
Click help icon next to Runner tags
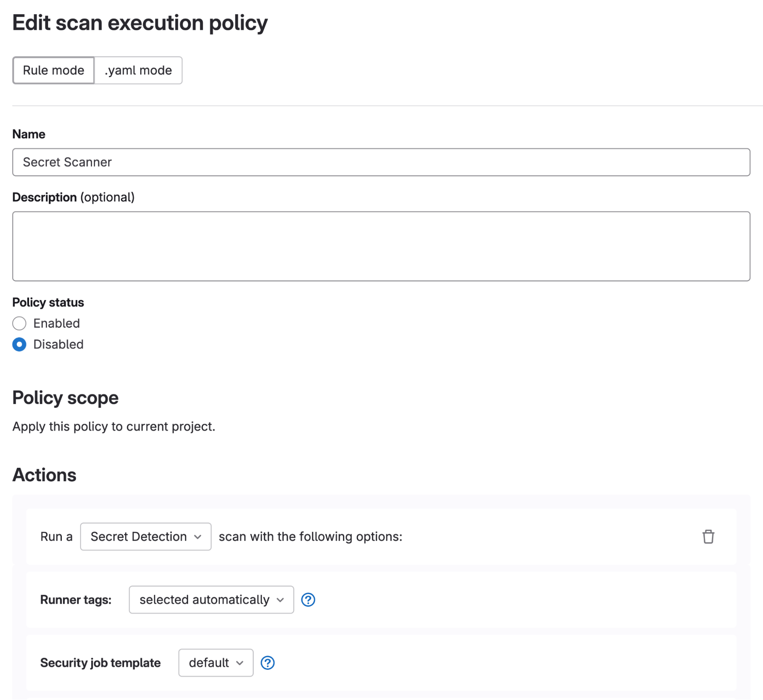308,600
